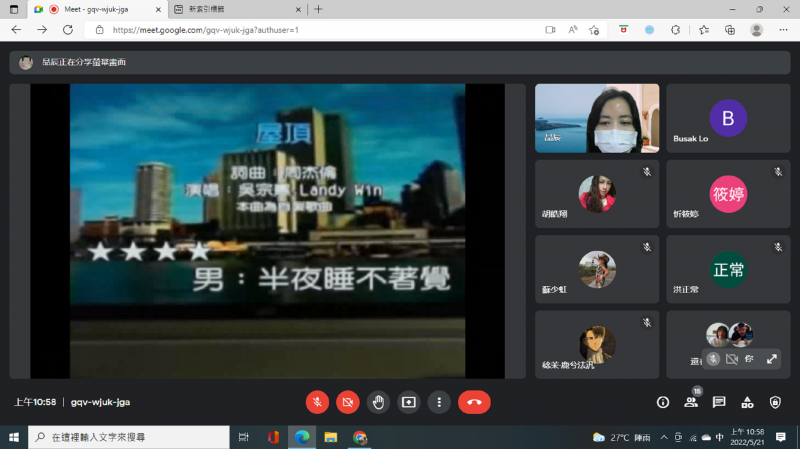
Task: Open the red shield extension icon
Action: point(623,30)
